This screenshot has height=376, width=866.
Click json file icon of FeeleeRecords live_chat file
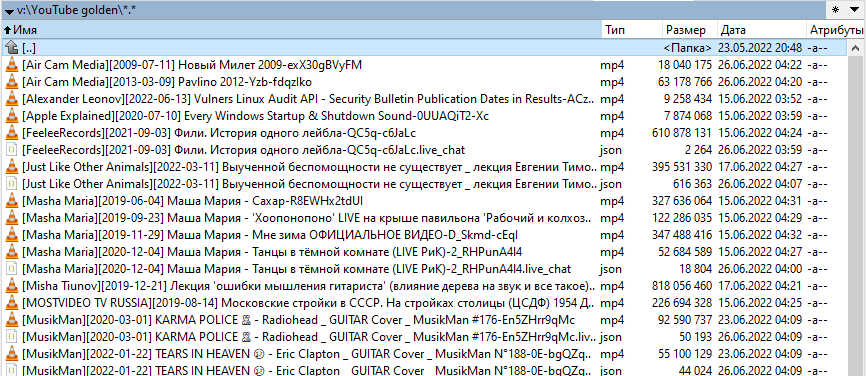click(x=11, y=150)
